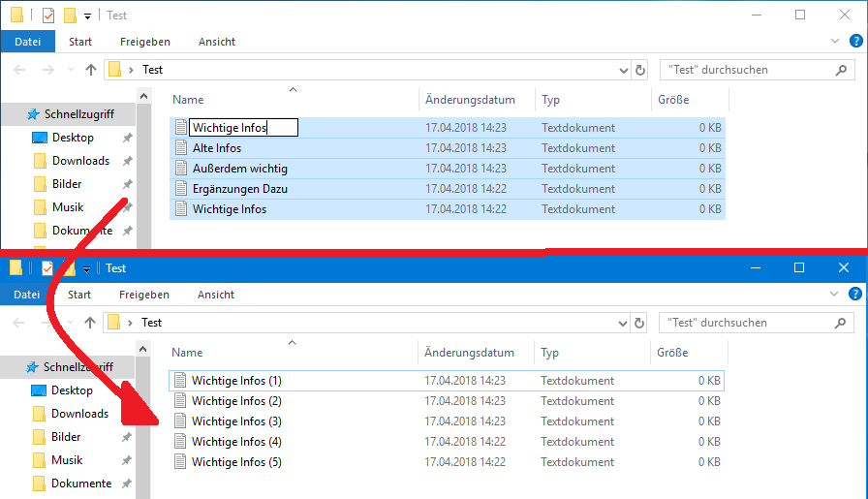
Task: Open the Datei menu in the upper window
Action: [x=28, y=42]
